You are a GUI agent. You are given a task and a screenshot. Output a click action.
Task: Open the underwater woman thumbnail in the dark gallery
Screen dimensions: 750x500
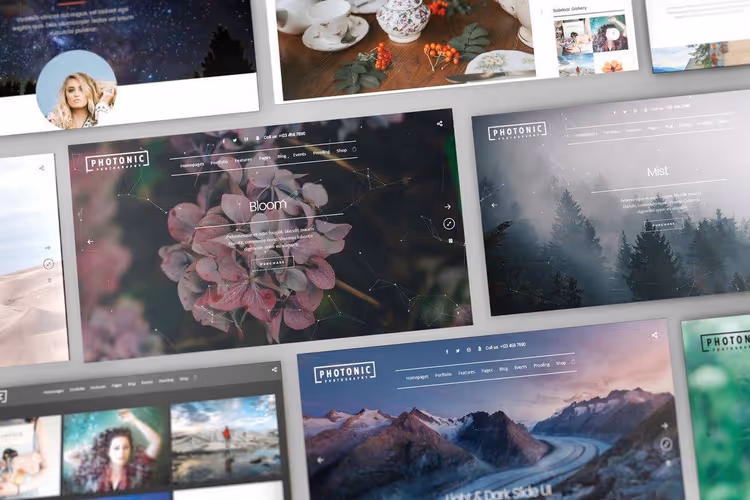pyautogui.click(x=116, y=449)
